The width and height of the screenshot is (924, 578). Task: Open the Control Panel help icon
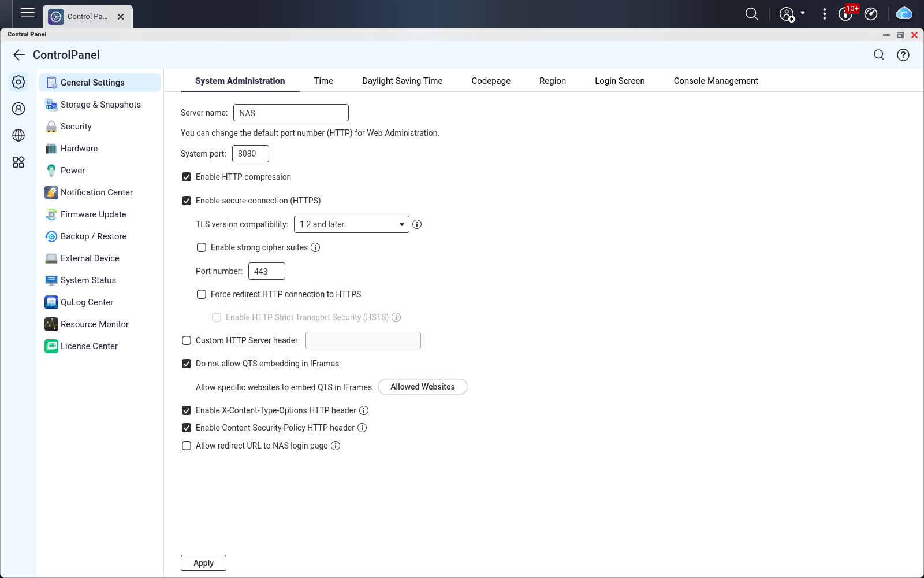click(903, 55)
